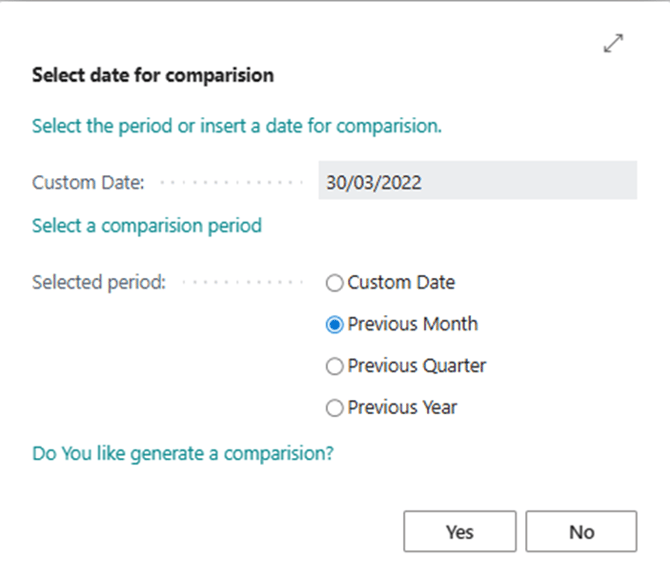Select the Previous Month radio button
This screenshot has width=670, height=576.
coord(335,325)
